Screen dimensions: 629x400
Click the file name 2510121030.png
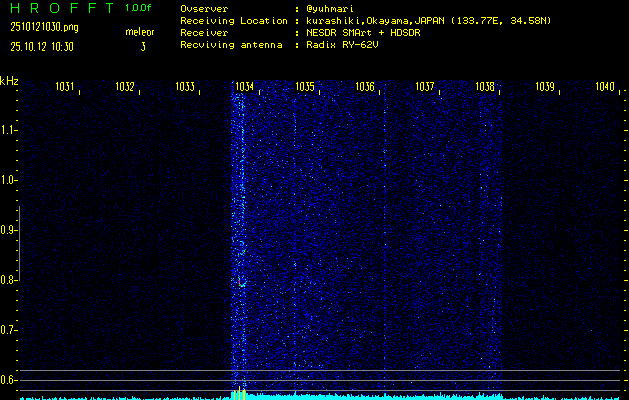(44, 27)
